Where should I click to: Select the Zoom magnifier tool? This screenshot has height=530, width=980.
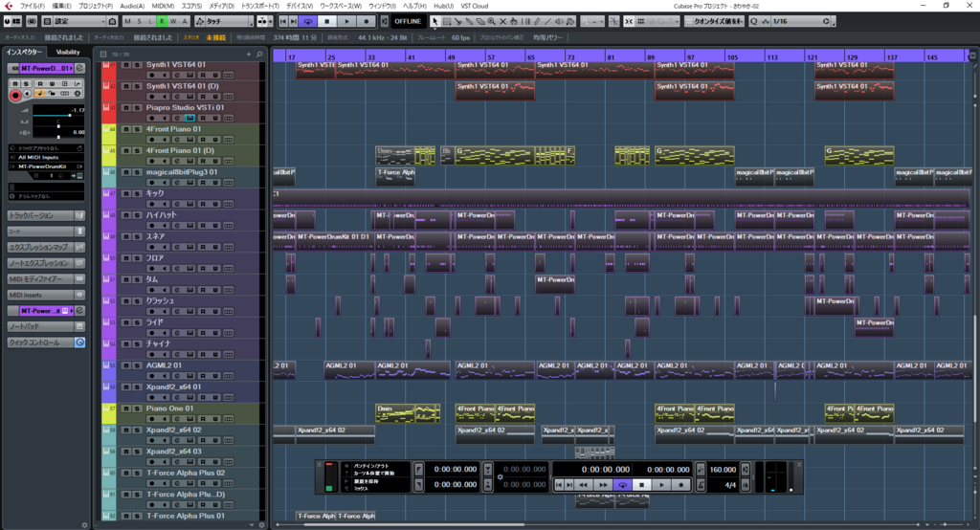pos(492,21)
